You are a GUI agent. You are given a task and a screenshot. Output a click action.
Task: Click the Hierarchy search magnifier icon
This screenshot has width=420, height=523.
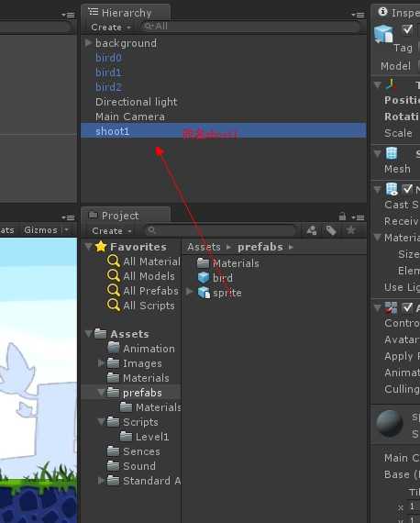pos(149,26)
